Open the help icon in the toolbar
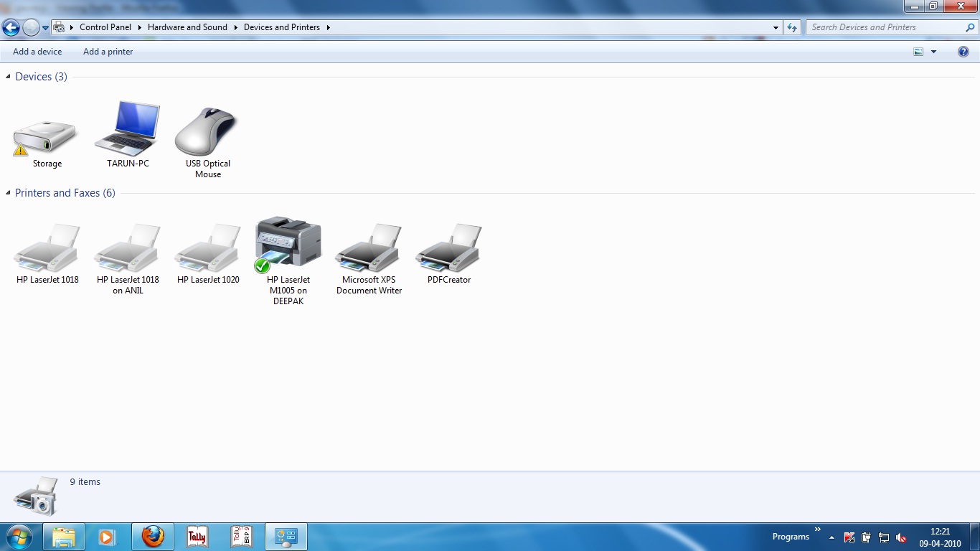The width and height of the screenshot is (980, 551). tap(963, 52)
